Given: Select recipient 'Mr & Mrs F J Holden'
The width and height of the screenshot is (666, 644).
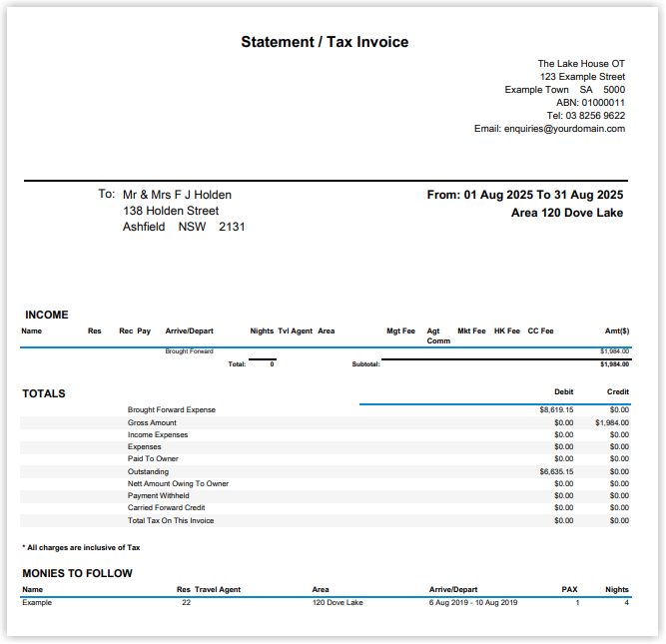Looking at the screenshot, I should pyautogui.click(x=177, y=195).
